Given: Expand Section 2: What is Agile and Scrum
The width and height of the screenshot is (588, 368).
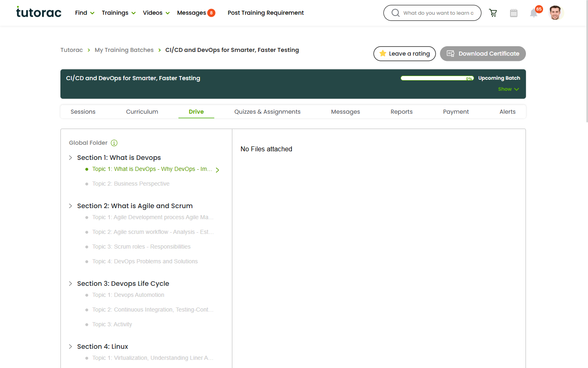Looking at the screenshot, I should [x=70, y=206].
